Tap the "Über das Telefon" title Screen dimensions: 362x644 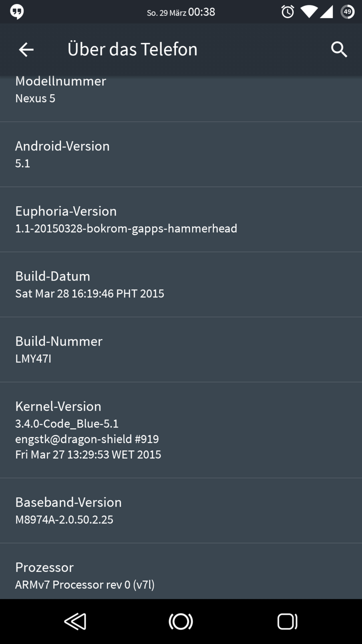(x=132, y=50)
